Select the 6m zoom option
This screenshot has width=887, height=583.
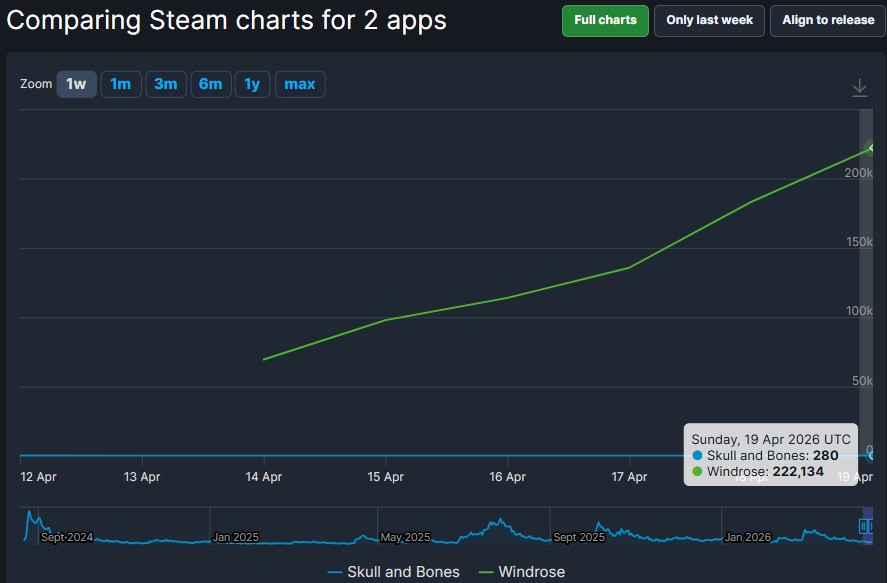(x=210, y=84)
